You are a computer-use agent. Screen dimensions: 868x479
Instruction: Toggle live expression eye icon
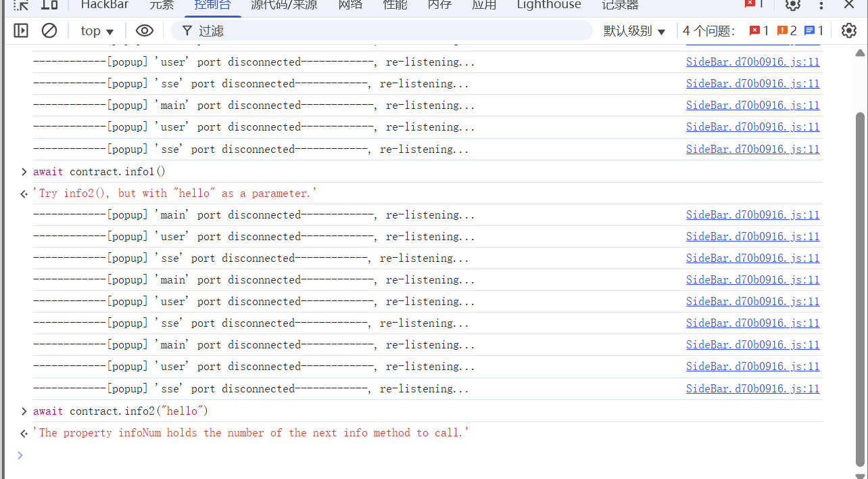pyautogui.click(x=145, y=30)
